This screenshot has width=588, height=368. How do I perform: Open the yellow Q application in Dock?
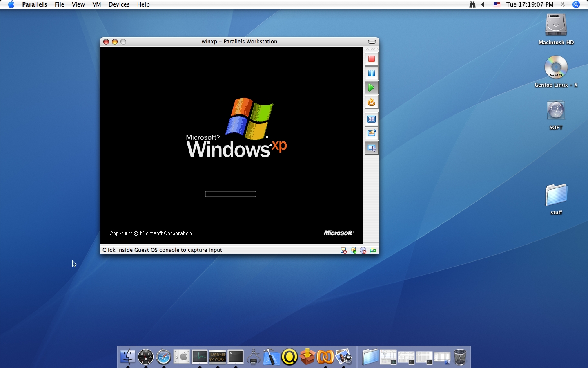tap(290, 357)
